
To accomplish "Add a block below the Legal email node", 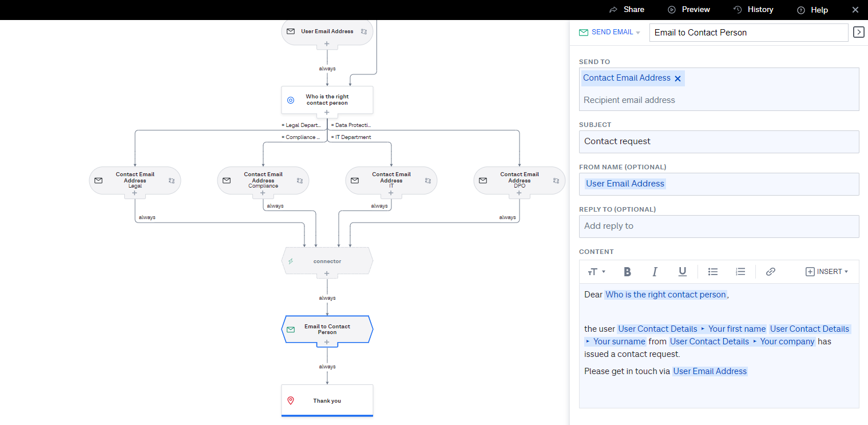I will coord(134,193).
